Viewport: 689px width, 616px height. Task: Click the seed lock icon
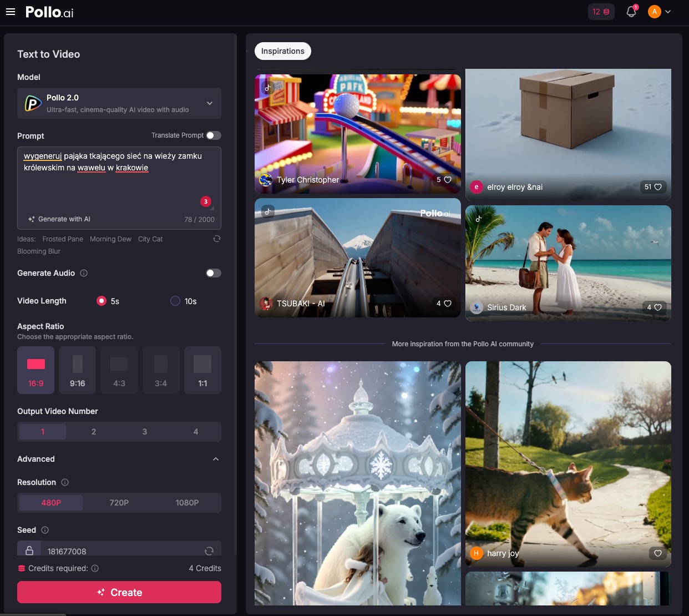click(29, 551)
